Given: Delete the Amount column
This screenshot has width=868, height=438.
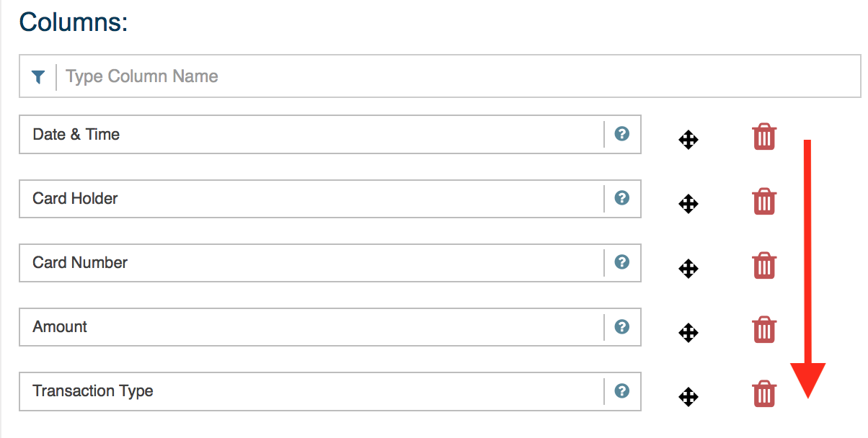Looking at the screenshot, I should click(764, 328).
